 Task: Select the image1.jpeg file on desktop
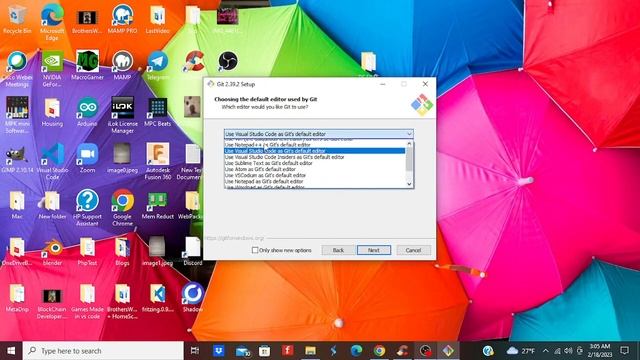[x=158, y=252]
